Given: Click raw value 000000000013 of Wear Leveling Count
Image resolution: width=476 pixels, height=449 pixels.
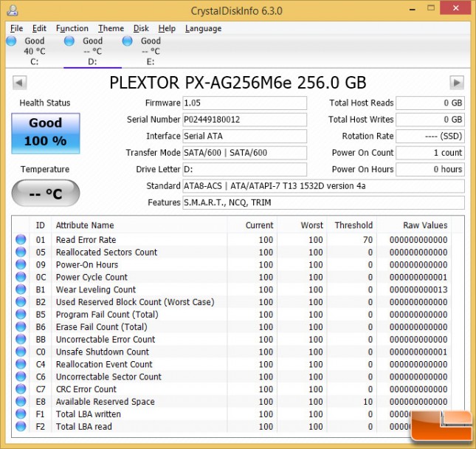Looking at the screenshot, I should (x=418, y=289).
